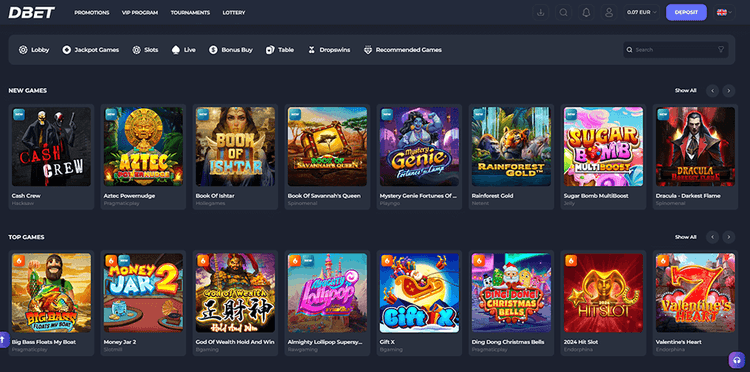Open Ding Dong Christmas Bells thumbnail

tap(511, 293)
